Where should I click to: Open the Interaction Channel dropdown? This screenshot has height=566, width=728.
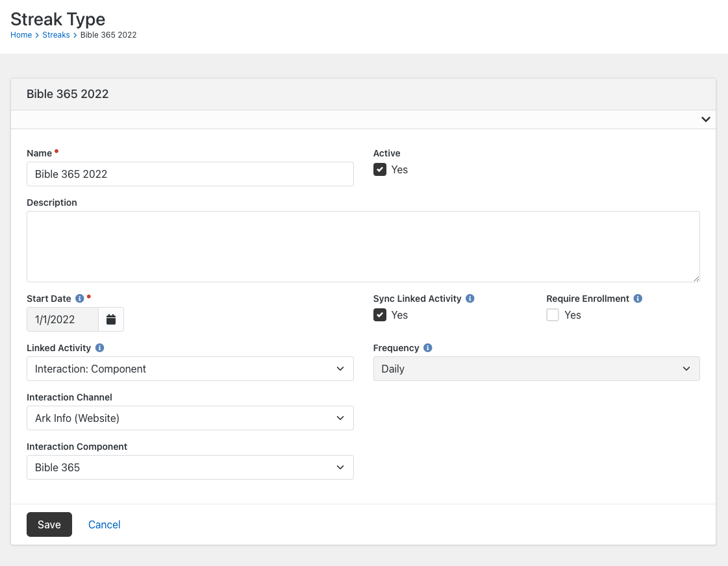click(190, 418)
